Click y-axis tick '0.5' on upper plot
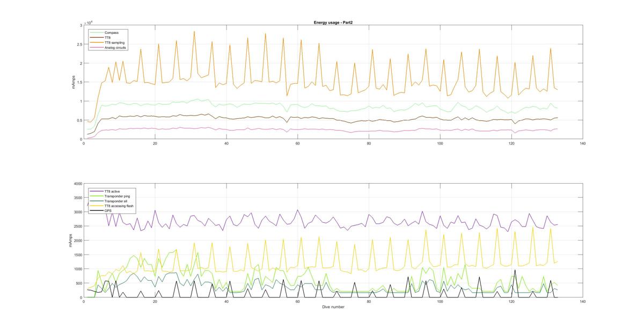The image size is (644, 334). point(79,120)
